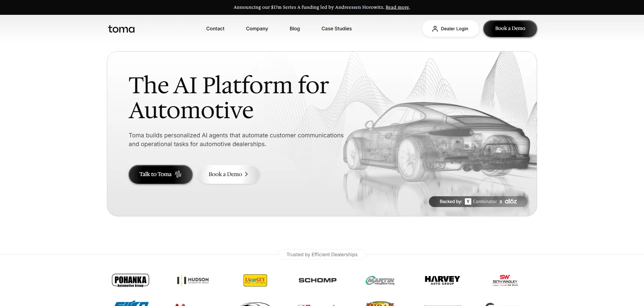Click the toma logo in header
This screenshot has width=644, height=306.
[121, 29]
